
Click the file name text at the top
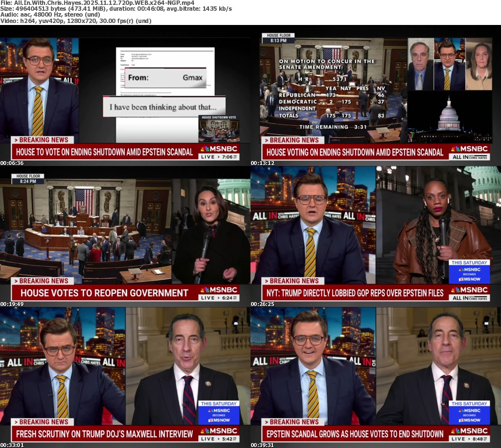point(97,3)
